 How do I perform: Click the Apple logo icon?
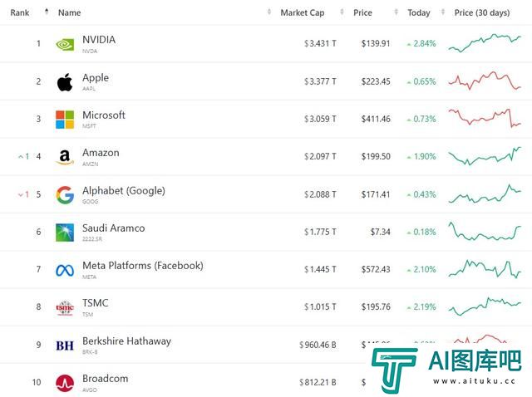click(x=65, y=82)
